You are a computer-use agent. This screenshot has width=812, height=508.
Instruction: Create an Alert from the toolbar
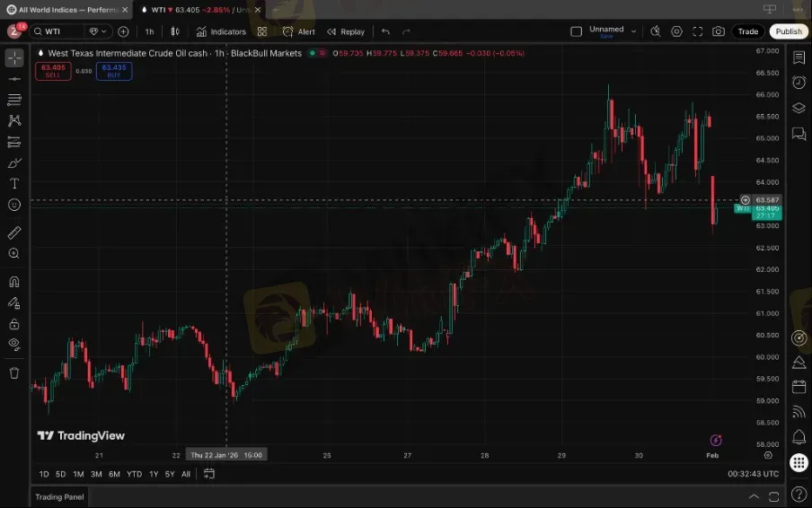tap(299, 31)
